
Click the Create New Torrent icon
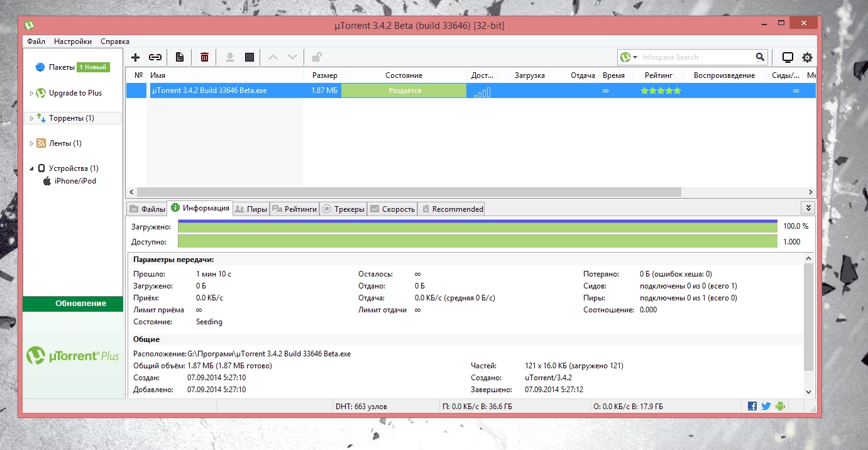coord(179,57)
